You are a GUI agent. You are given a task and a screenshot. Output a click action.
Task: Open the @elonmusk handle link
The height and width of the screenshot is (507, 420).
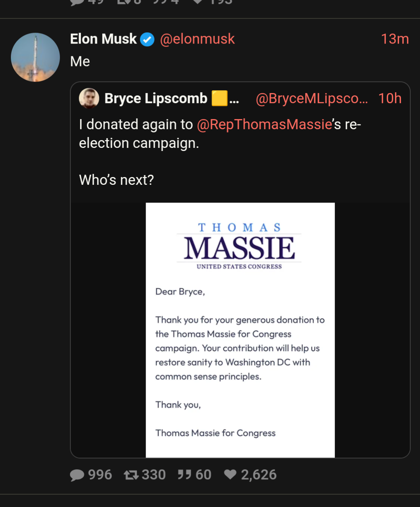(197, 39)
